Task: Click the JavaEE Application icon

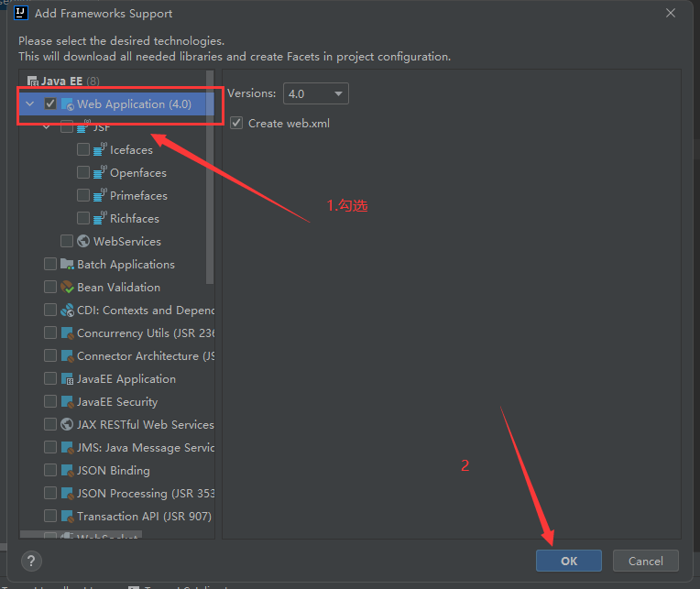Action: [x=67, y=379]
